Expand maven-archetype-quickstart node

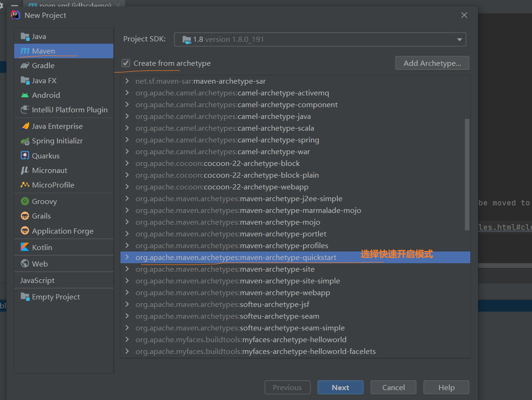[127, 257]
